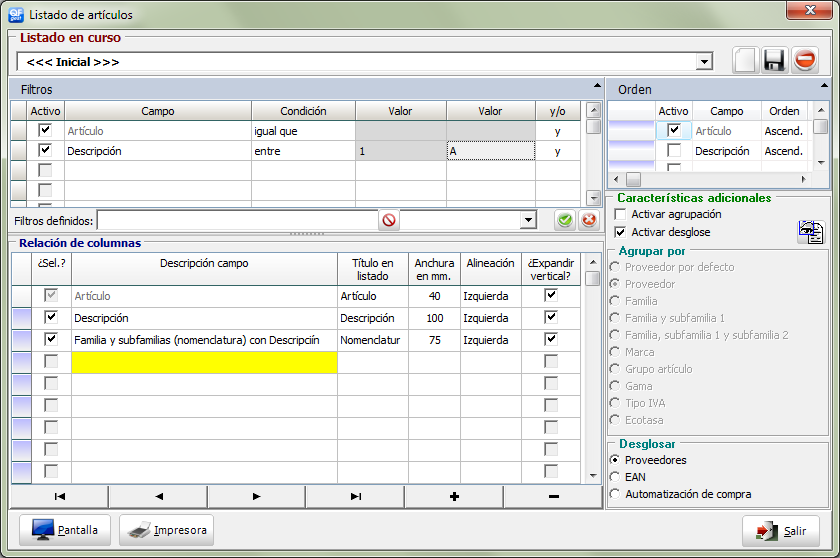840x558 pixels.
Task: Save the current listing with floppy icon
Action: (x=775, y=59)
